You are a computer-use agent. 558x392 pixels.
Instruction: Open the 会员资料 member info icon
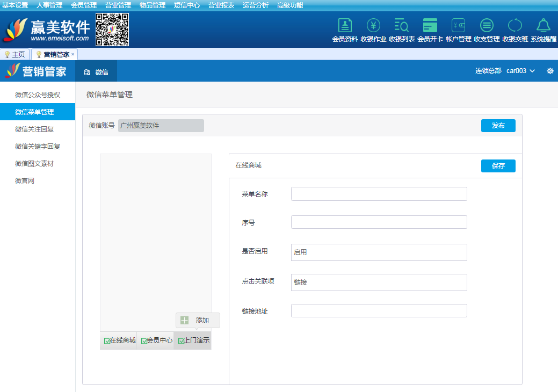(x=345, y=26)
